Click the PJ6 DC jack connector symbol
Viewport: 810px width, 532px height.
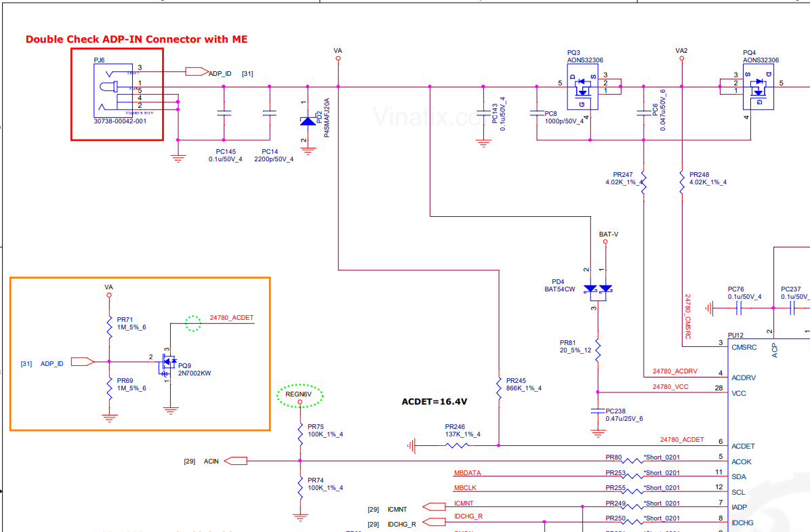pos(113,91)
